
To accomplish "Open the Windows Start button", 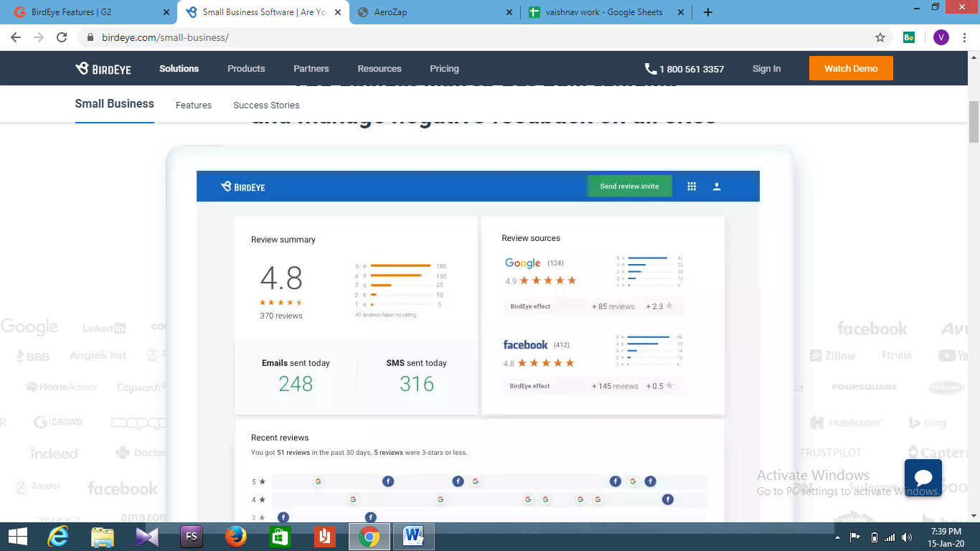I will click(x=17, y=537).
